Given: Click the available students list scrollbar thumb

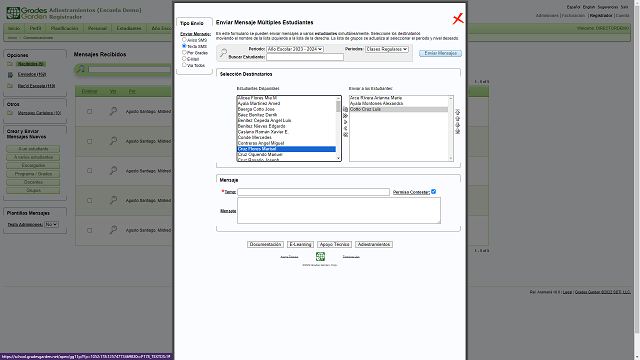Looking at the screenshot, I should coord(338,107).
